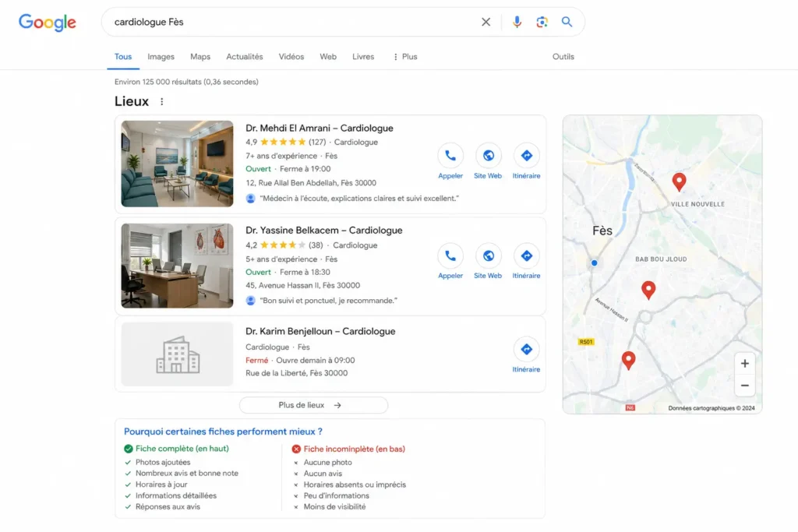The width and height of the screenshot is (798, 532).
Task: Click the Rue de la Liberté address
Action: click(297, 373)
